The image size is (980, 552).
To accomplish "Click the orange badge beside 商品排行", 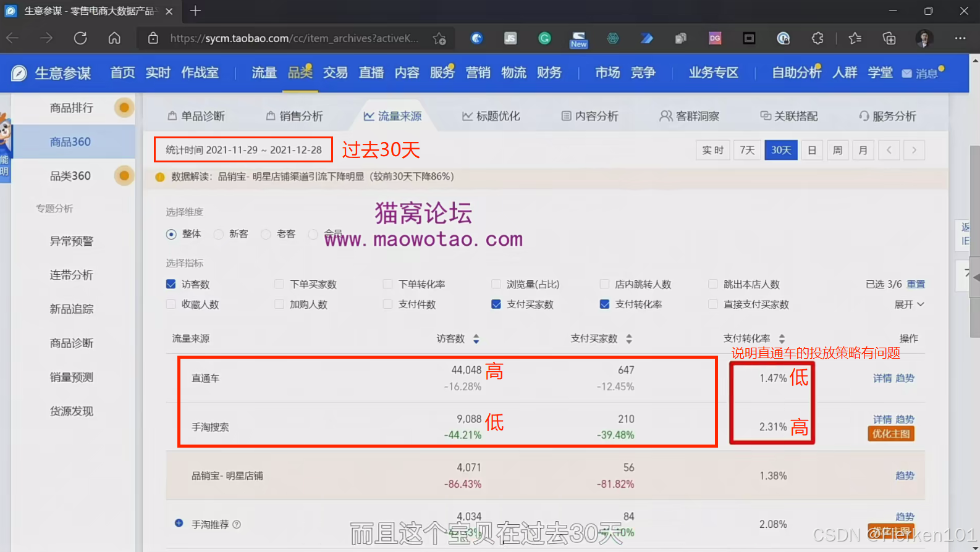I will 124,107.
